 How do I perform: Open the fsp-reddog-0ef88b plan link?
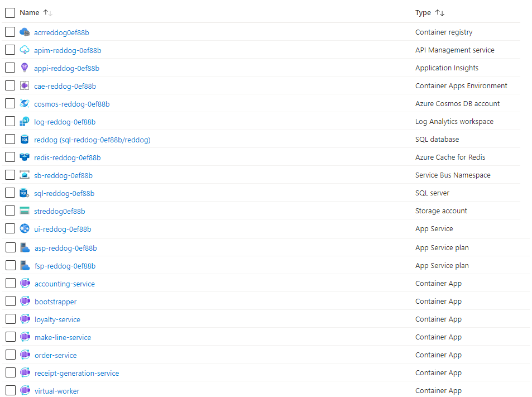65,266
